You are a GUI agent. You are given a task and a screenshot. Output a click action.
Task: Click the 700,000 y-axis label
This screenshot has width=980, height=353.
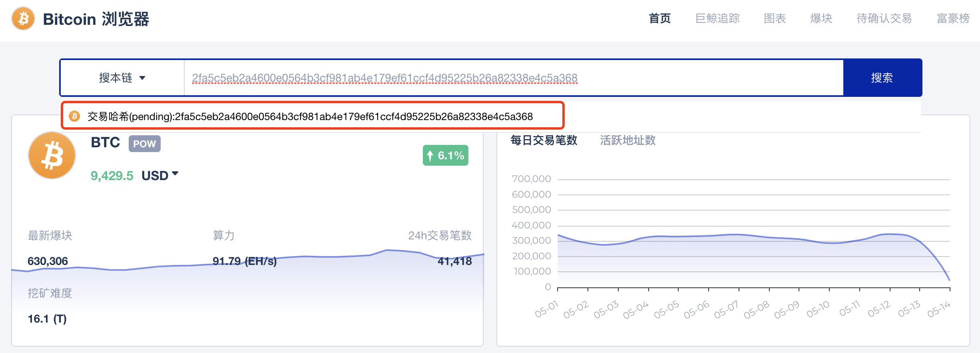[x=532, y=179]
